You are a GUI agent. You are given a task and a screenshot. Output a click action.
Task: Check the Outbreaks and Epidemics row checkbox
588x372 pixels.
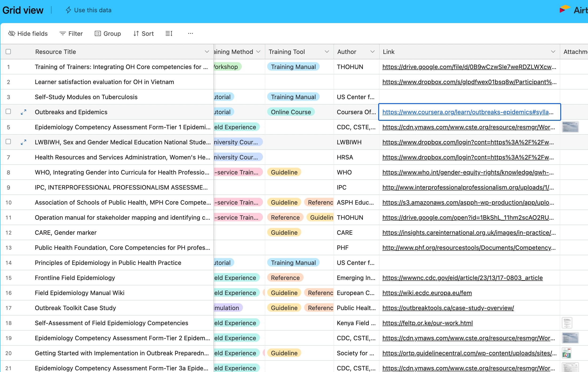[8, 111]
